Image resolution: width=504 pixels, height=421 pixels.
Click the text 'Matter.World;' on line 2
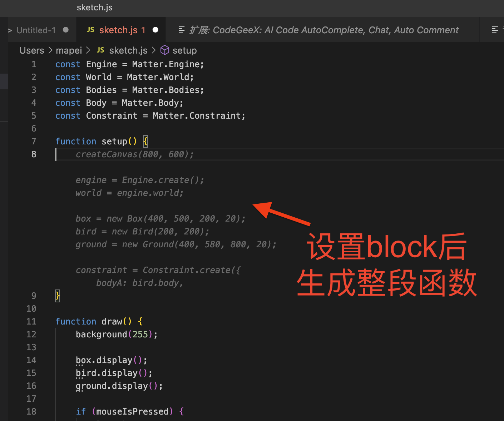[160, 77]
